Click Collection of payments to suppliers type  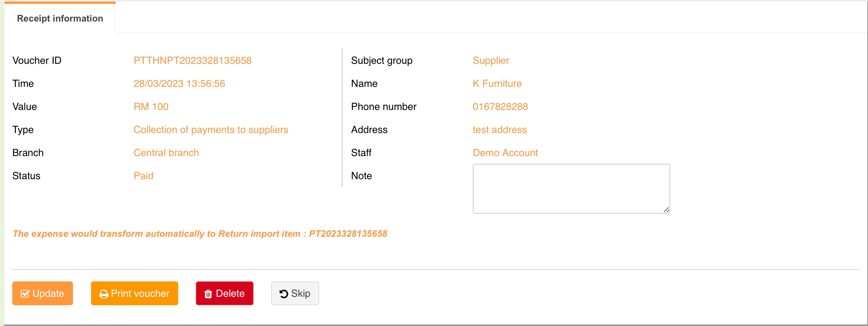coord(210,130)
